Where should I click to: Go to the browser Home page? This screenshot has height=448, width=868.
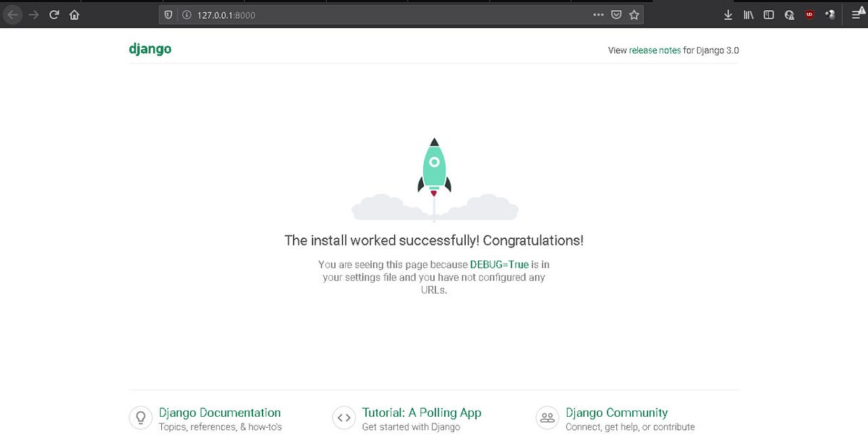pyautogui.click(x=74, y=14)
